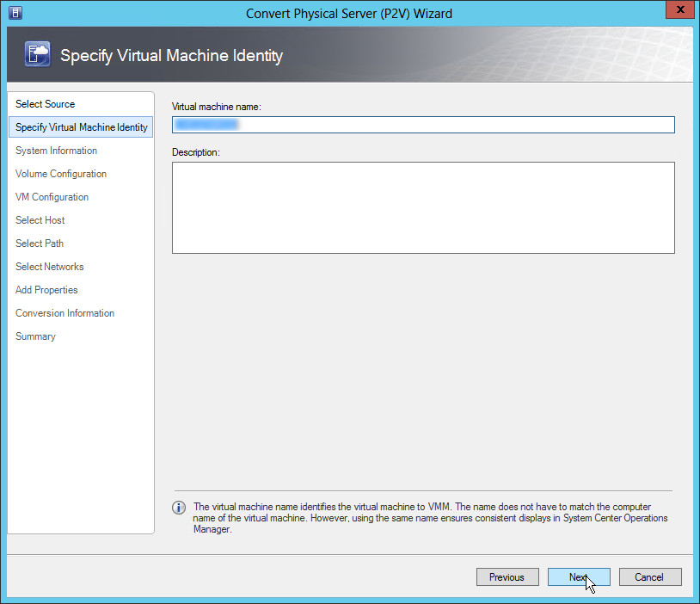Click Next to continue the wizard
Image resolution: width=700 pixels, height=604 pixels.
(x=578, y=577)
